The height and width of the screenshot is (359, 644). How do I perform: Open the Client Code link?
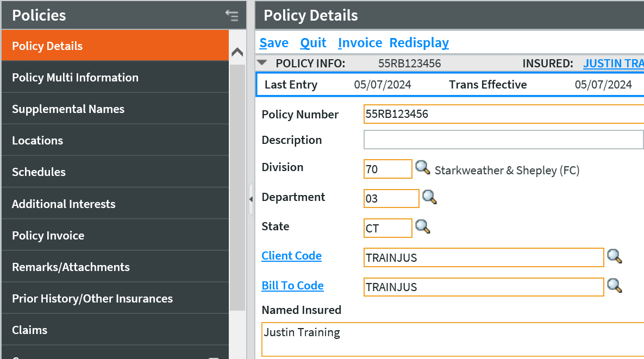click(x=292, y=256)
